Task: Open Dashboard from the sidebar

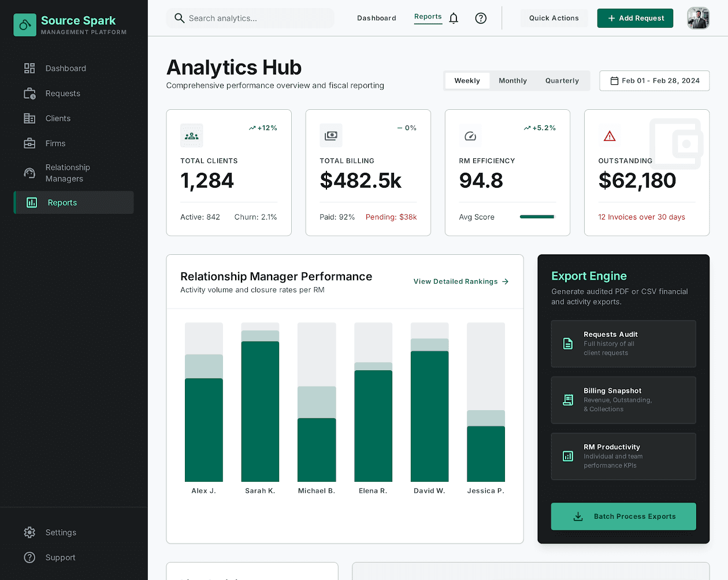Action: click(73, 68)
